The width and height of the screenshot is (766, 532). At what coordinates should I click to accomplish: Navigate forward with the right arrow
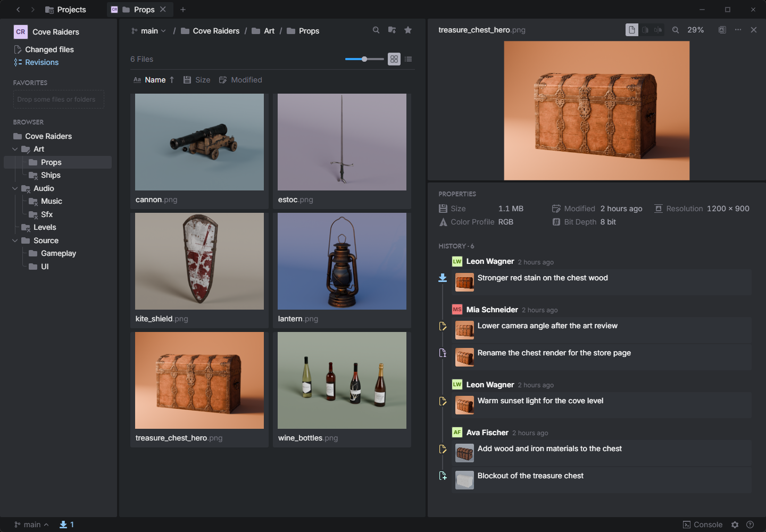[x=33, y=10]
